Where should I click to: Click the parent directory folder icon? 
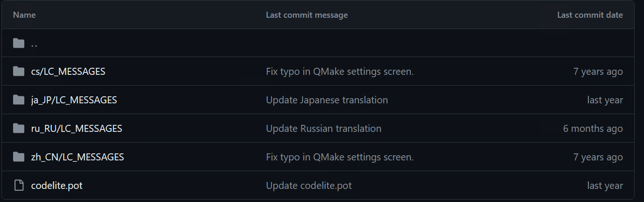click(x=19, y=43)
